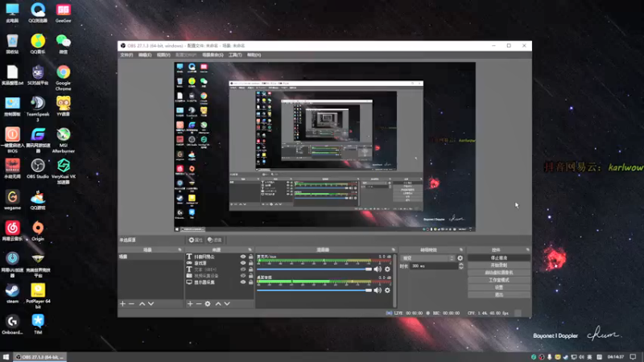Screen dimensions: 644x362
Task: Pop out the Sources dock panel
Action: coord(250,249)
